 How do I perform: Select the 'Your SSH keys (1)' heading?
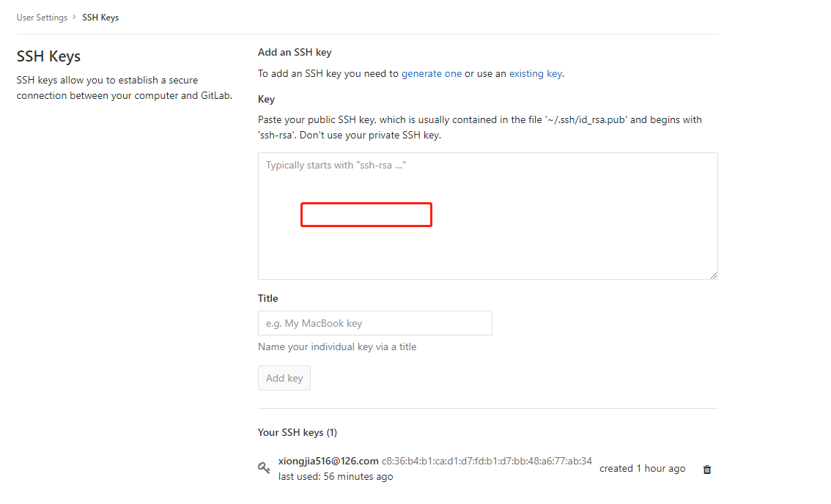click(298, 432)
